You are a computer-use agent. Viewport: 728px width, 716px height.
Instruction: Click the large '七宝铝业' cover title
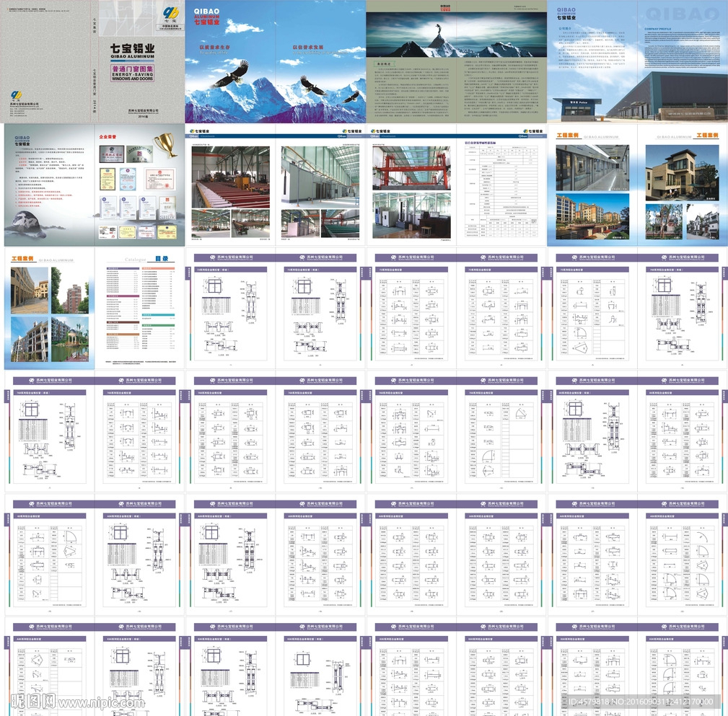(x=132, y=48)
